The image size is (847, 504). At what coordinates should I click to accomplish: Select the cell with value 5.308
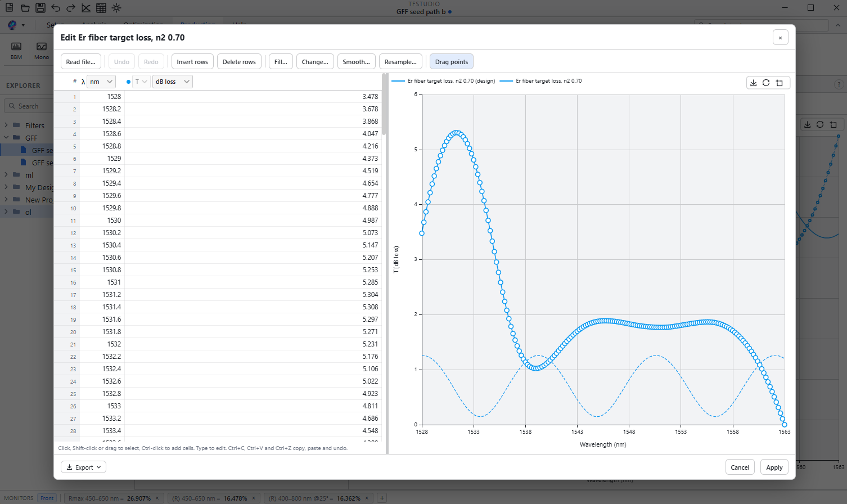[x=253, y=307]
